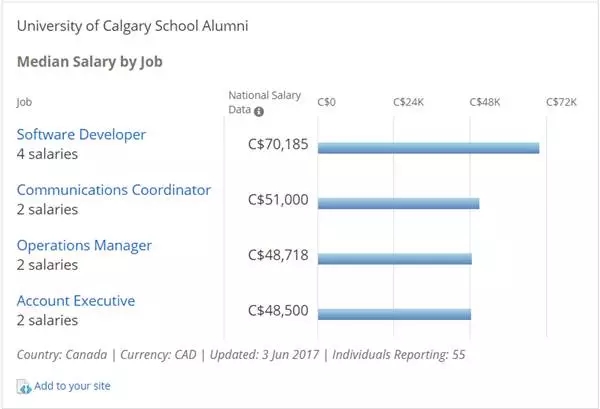Click the C$48,500 salary value
600x409 pixels.
278,310
